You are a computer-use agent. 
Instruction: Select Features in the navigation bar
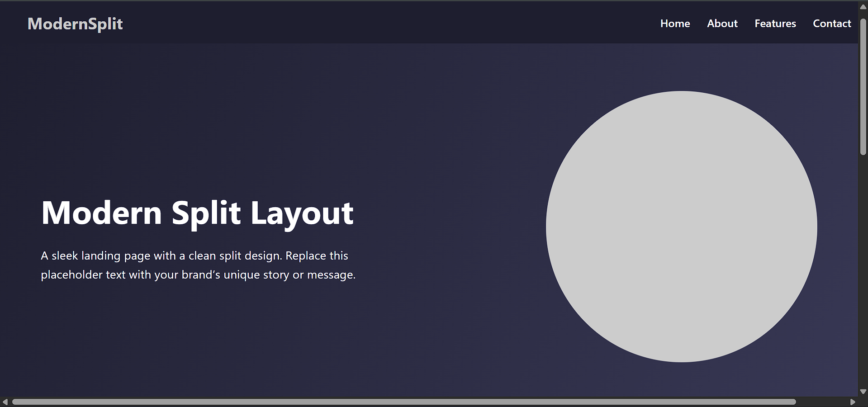pos(775,24)
